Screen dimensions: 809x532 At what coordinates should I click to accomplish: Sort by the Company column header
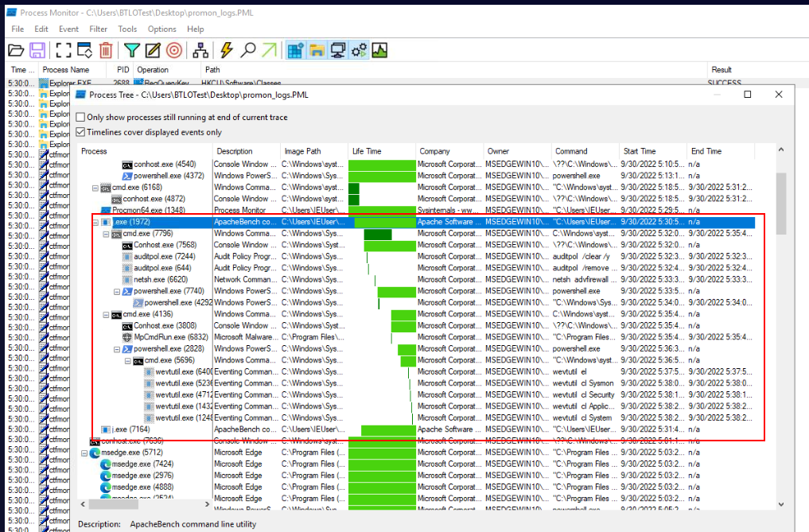(x=449, y=151)
